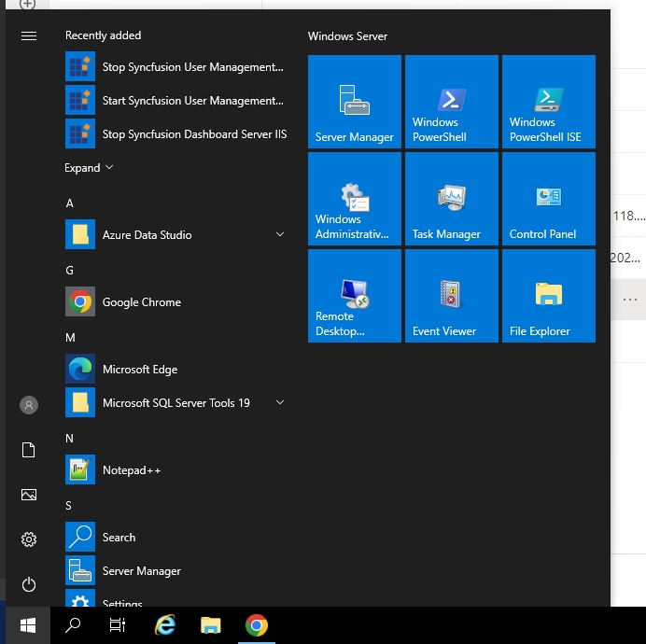646x644 pixels.
Task: Open the Windows PowerShell ISE tile
Action: (549, 102)
